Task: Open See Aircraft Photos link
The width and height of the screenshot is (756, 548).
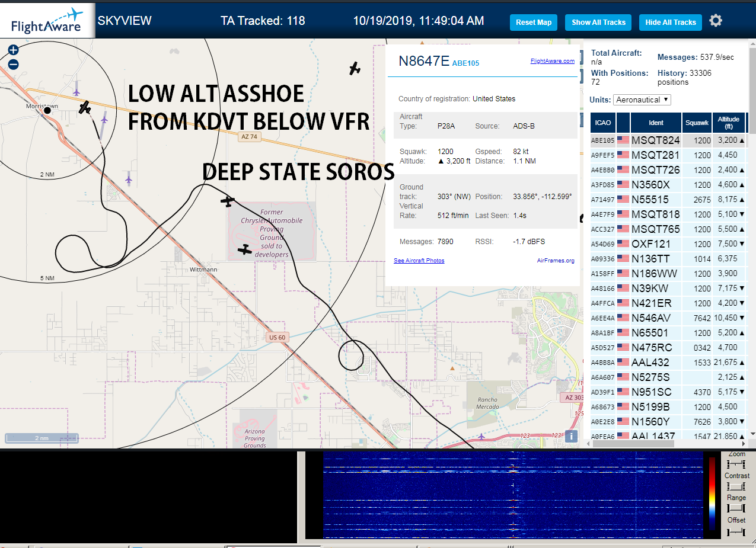Action: point(419,261)
